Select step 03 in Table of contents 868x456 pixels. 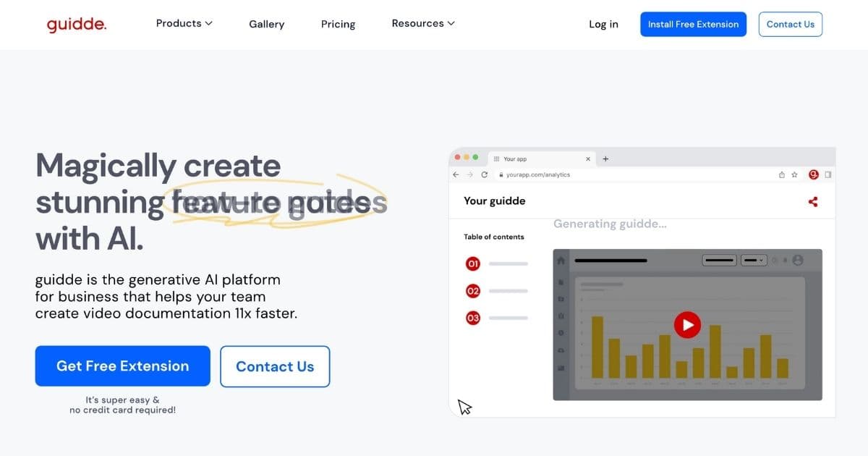click(473, 318)
